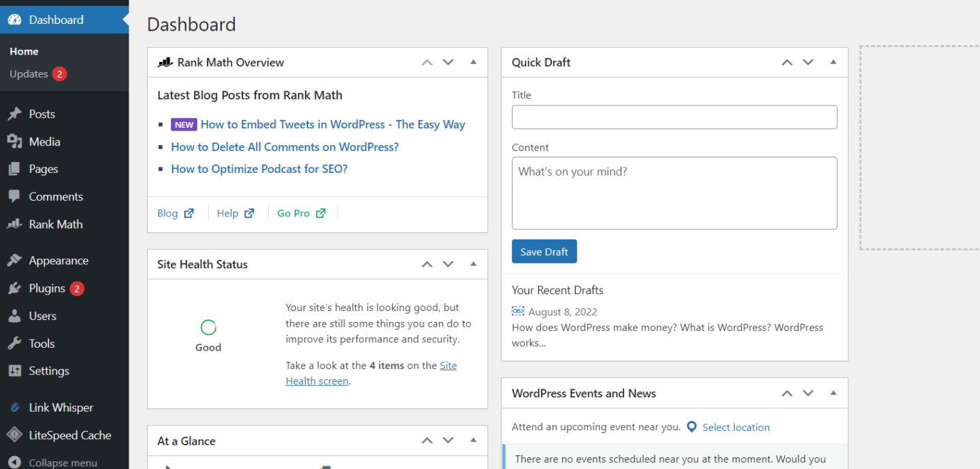The image size is (980, 469).
Task: Click the location pin icon in Events
Action: pyautogui.click(x=691, y=427)
